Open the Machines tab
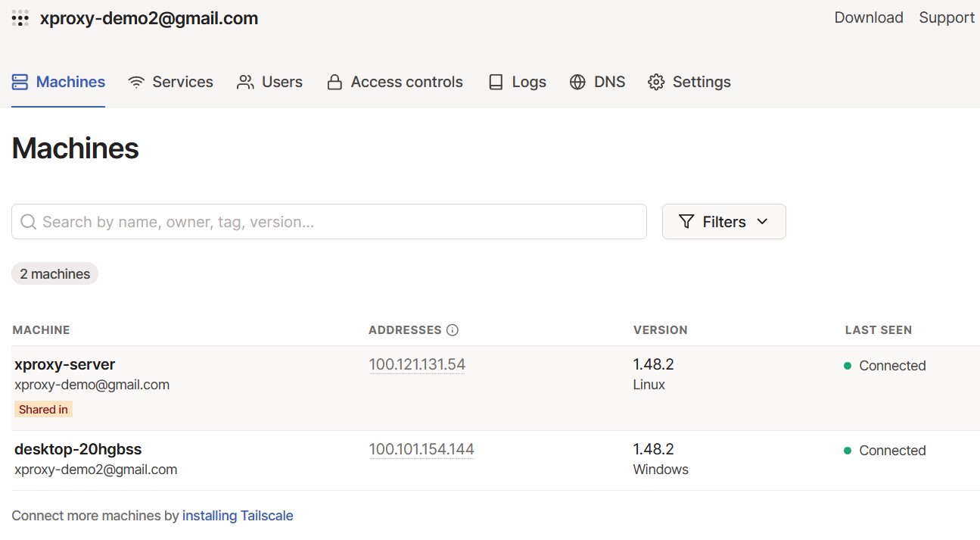The image size is (980, 540). coord(58,82)
